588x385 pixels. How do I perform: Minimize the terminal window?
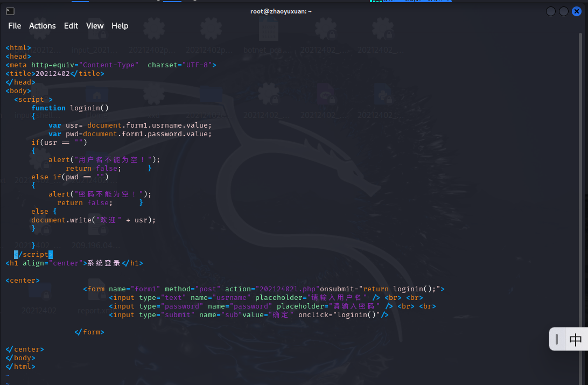point(550,11)
